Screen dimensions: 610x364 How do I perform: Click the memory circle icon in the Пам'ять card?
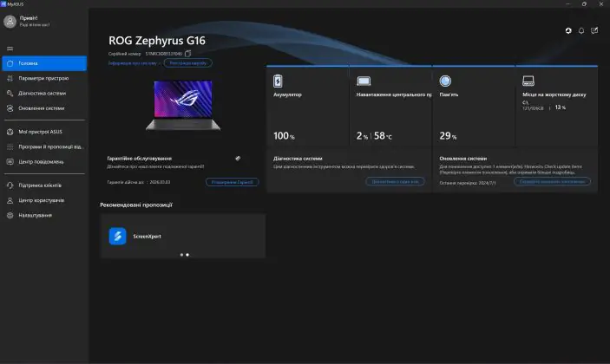pos(445,81)
